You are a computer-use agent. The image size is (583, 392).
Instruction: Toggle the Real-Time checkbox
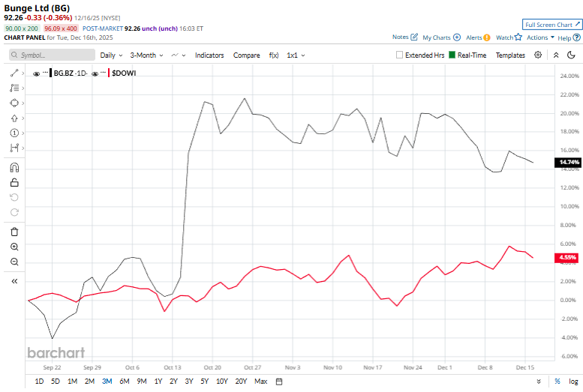click(452, 55)
